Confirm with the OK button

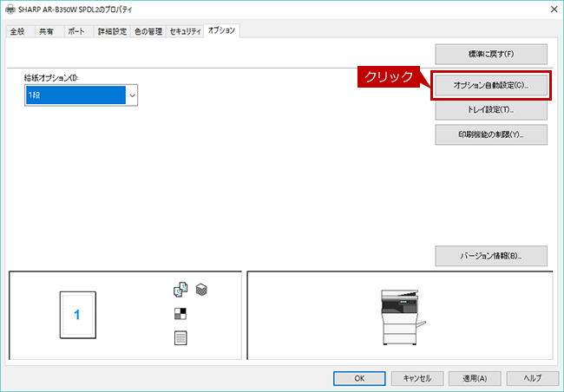tap(359, 378)
